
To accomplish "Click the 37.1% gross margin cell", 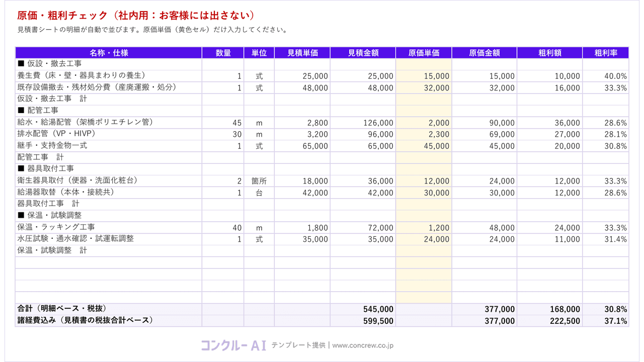I will pyautogui.click(x=606, y=321).
